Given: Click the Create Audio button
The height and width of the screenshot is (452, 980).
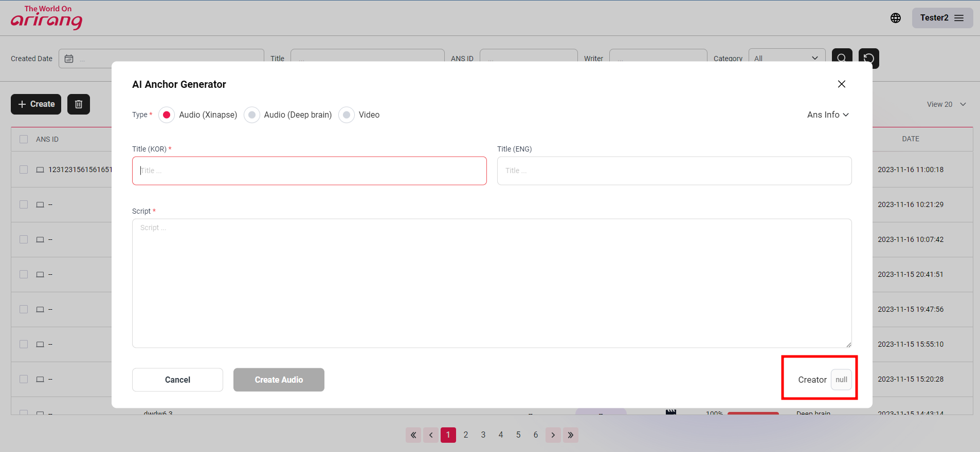Looking at the screenshot, I should click(x=279, y=380).
